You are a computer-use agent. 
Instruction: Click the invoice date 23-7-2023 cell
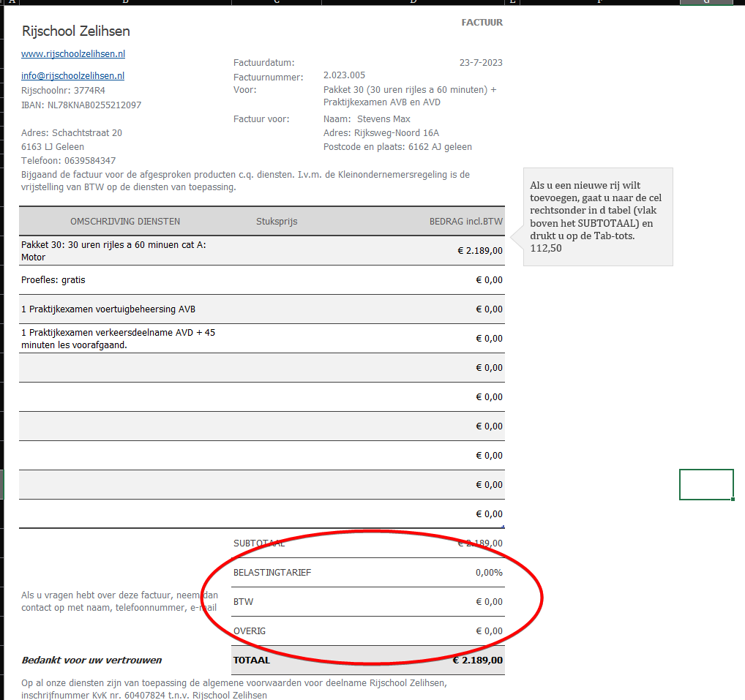point(480,63)
